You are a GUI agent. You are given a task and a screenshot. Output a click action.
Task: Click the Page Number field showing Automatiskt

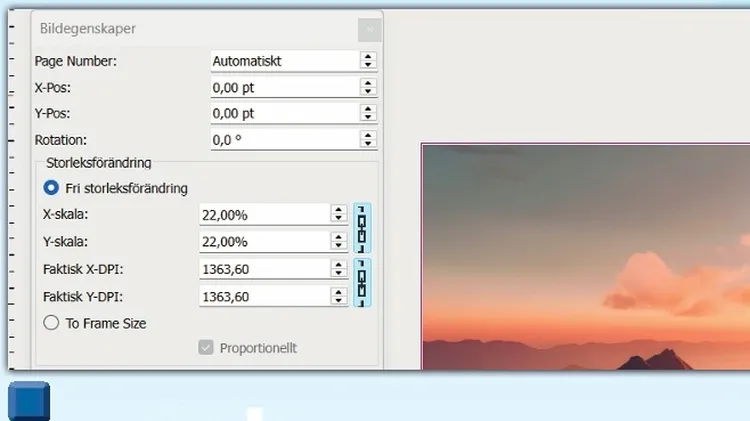pos(285,61)
